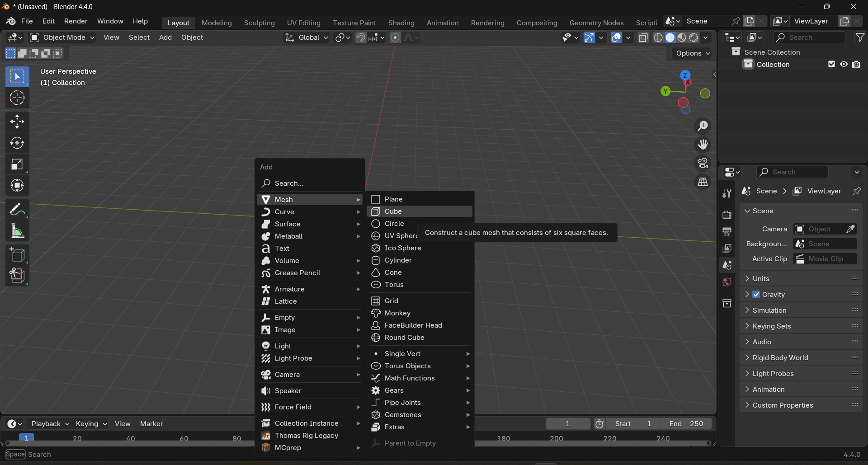
Task: Open the Curve submenu
Action: [x=310, y=212]
